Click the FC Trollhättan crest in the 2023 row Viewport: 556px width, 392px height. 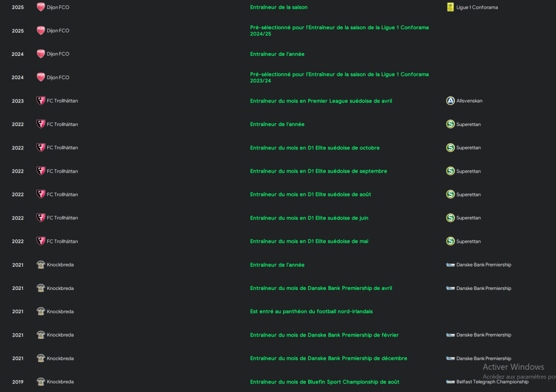coord(41,101)
